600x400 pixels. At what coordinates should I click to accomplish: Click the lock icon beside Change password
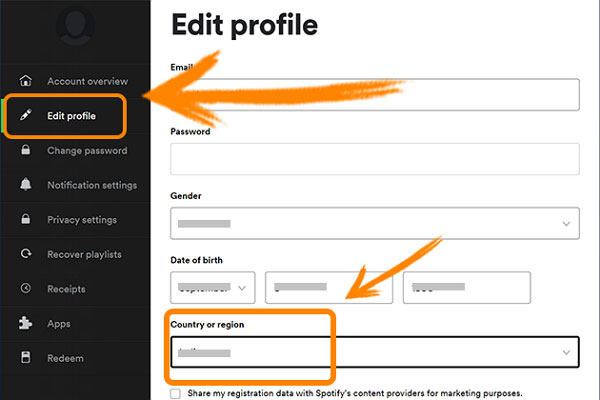[26, 151]
